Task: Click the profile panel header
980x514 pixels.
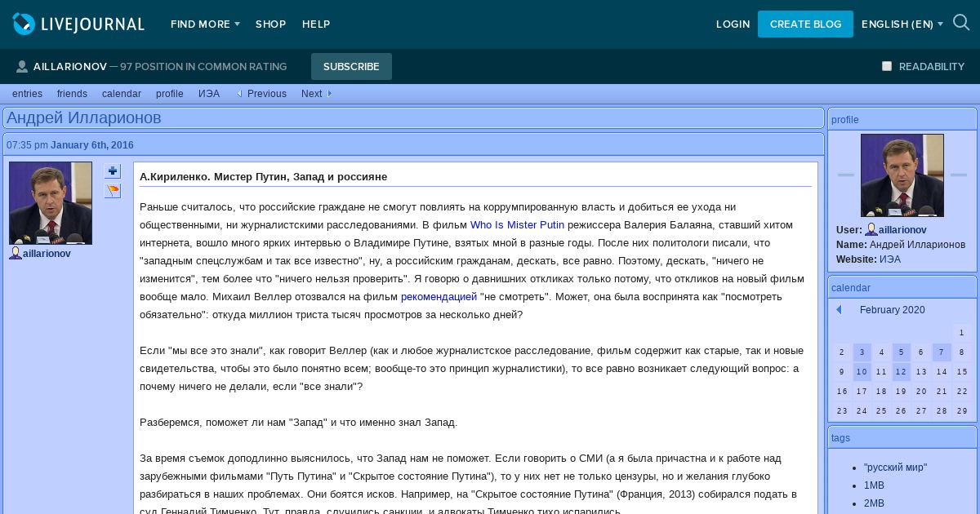Action: (x=902, y=119)
